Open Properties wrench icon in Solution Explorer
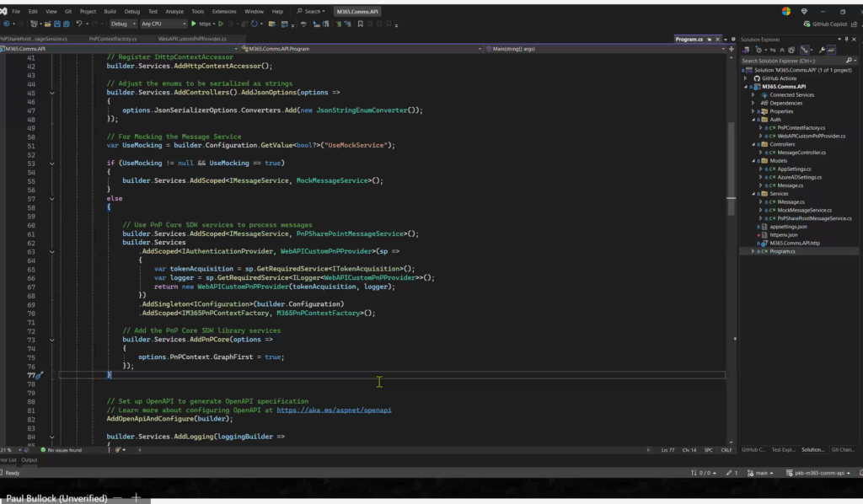Viewport: 863px width, 504px height. (x=823, y=50)
